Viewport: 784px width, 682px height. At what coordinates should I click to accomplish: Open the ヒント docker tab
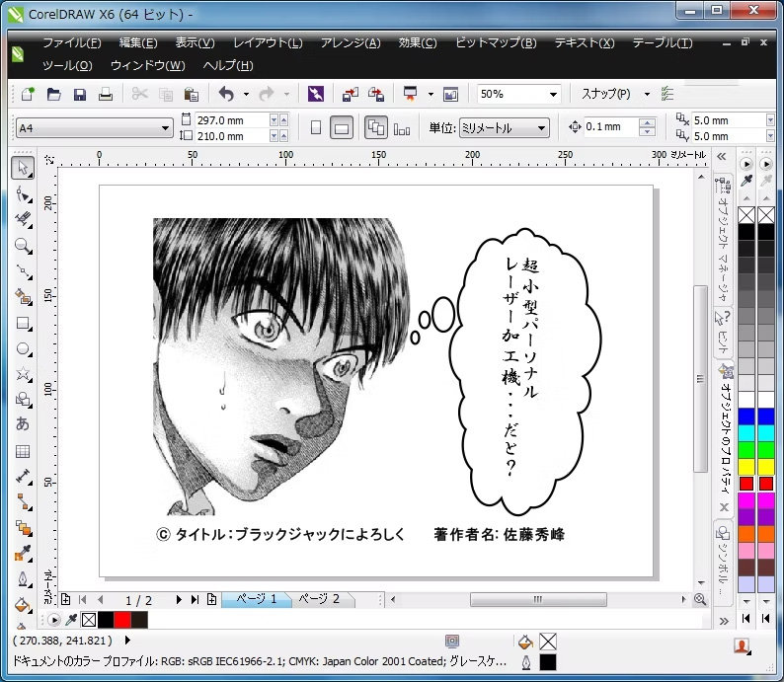724,333
